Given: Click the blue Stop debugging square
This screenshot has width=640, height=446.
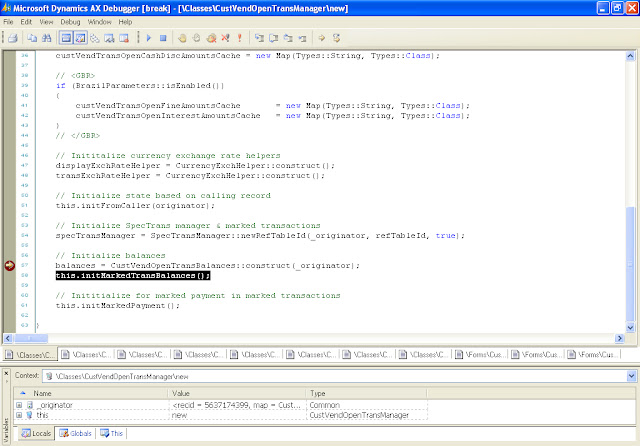Looking at the screenshot, I should [x=163, y=38].
